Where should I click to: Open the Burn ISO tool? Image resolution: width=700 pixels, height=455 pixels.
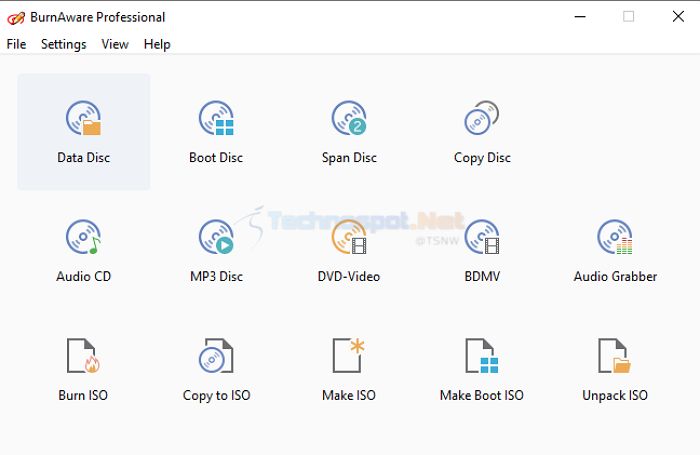coord(83,369)
